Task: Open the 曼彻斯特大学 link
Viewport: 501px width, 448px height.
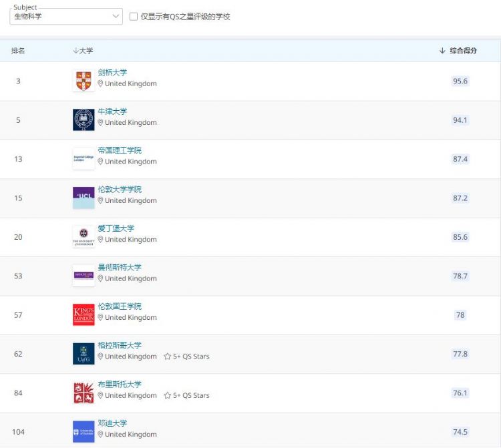Action: (120, 267)
